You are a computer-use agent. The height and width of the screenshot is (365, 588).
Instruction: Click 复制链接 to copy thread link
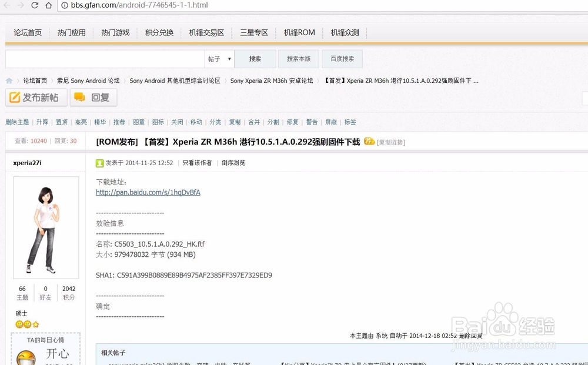click(x=392, y=141)
